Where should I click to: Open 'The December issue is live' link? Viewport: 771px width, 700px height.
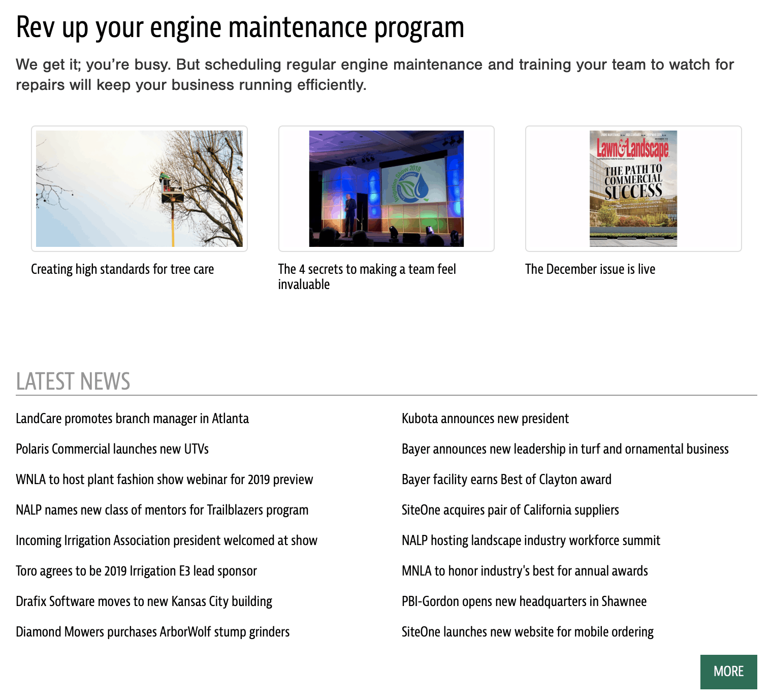click(590, 269)
